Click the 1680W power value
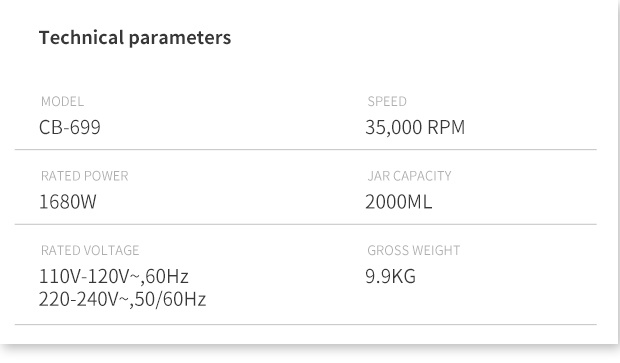This screenshot has width=620, height=363. pyautogui.click(x=68, y=202)
